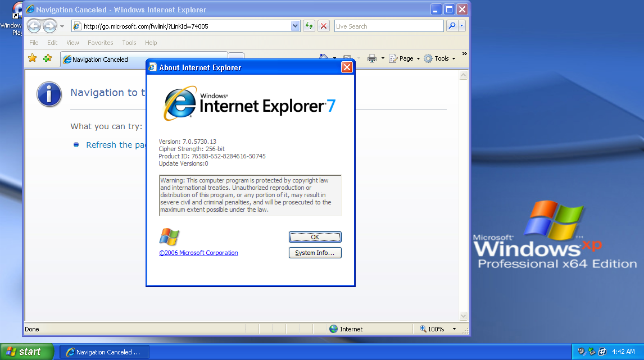Click the Windows Media Player desktop shortcut
This screenshot has width=644, height=360.
[x=11, y=19]
